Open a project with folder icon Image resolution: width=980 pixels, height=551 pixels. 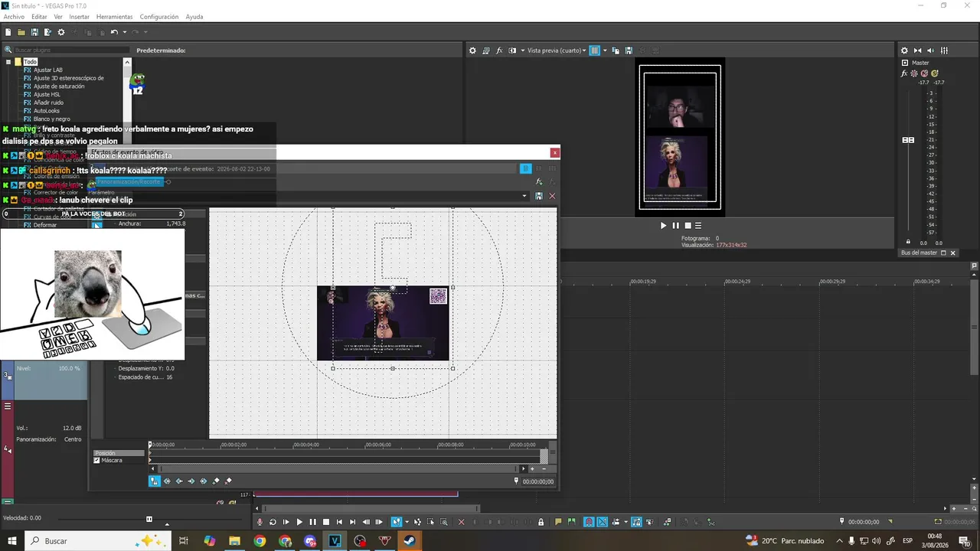point(21,32)
